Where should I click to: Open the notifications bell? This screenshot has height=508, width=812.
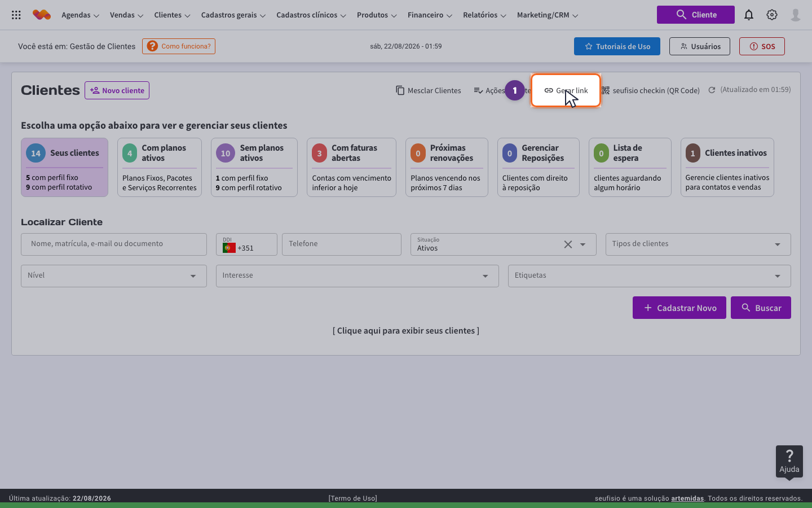point(749,15)
